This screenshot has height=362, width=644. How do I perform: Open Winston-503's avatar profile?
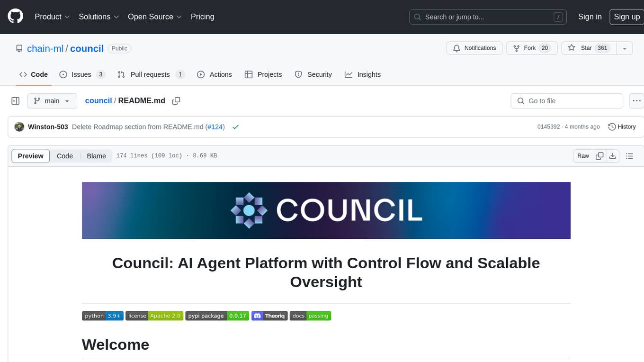pos(19,127)
